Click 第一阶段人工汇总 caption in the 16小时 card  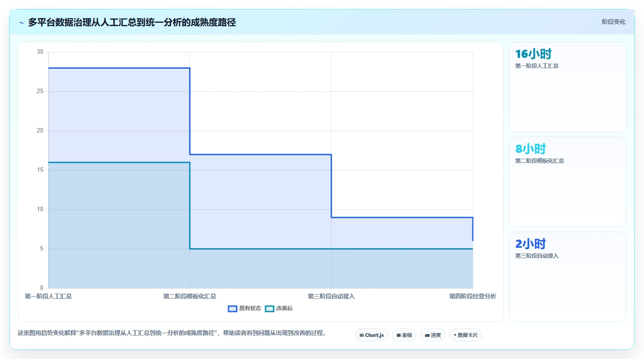[537, 66]
